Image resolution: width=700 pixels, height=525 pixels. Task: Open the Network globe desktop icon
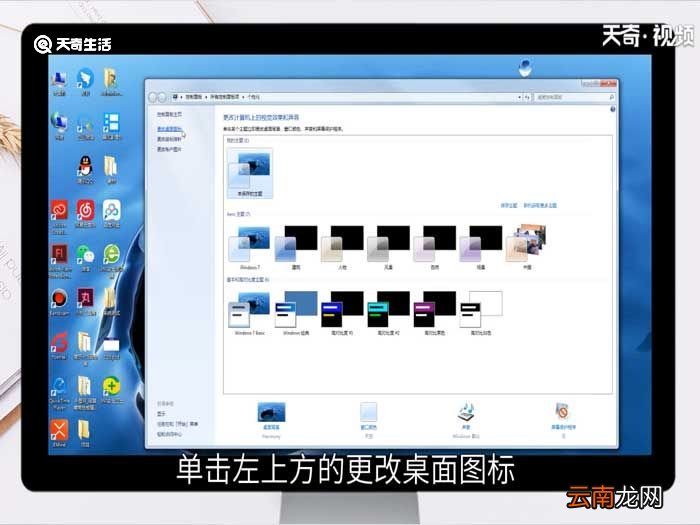[59, 123]
